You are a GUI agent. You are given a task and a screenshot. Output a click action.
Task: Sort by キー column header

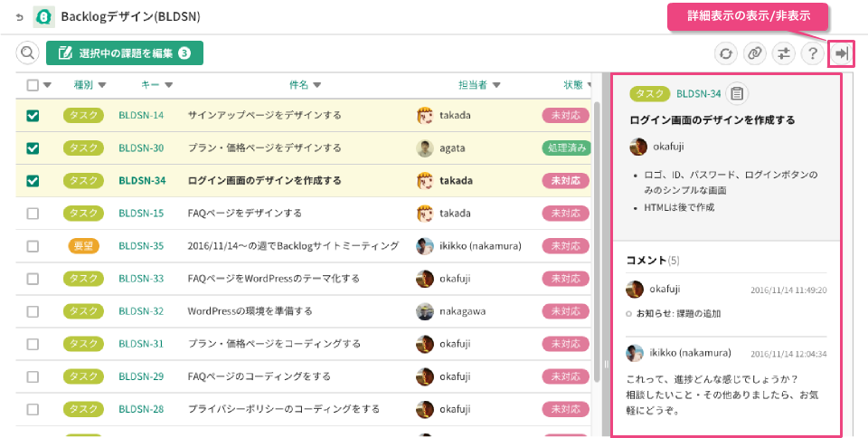pos(156,85)
